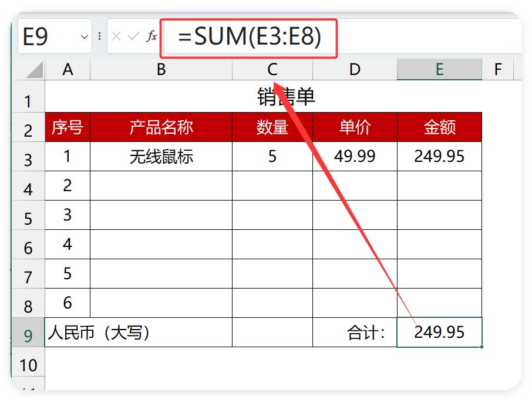532x400 pixels.
Task: Click serial number 3 in row 5
Action: pyautogui.click(x=68, y=215)
